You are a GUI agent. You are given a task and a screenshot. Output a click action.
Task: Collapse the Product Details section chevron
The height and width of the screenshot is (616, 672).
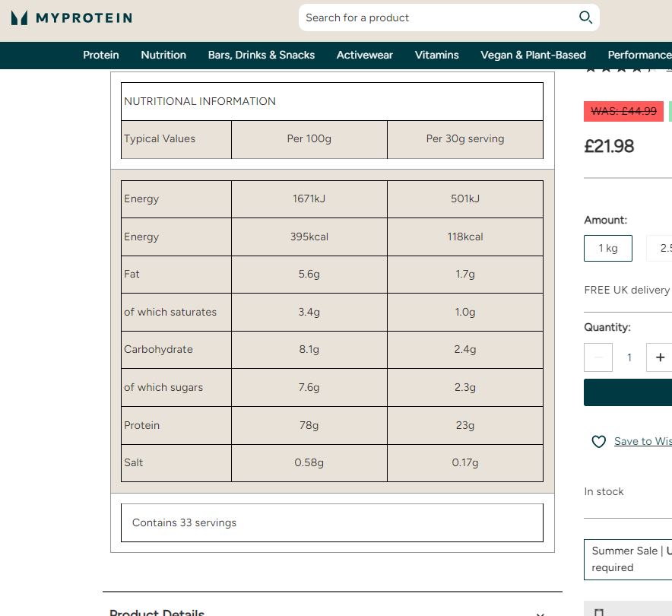coord(540,614)
